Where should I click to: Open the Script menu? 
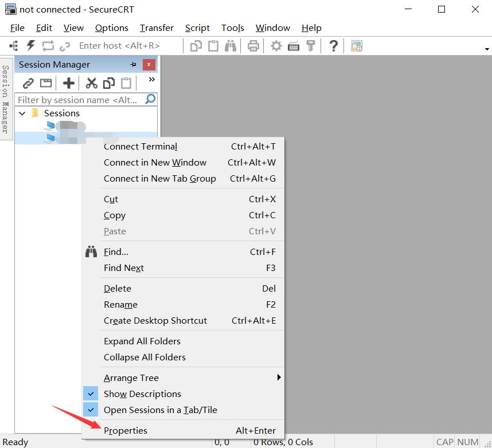197,28
